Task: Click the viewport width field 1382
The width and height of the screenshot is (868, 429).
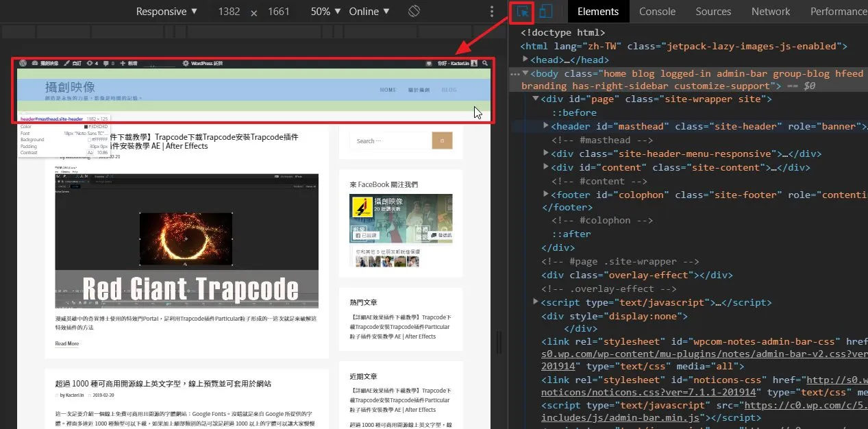Action: (228, 12)
